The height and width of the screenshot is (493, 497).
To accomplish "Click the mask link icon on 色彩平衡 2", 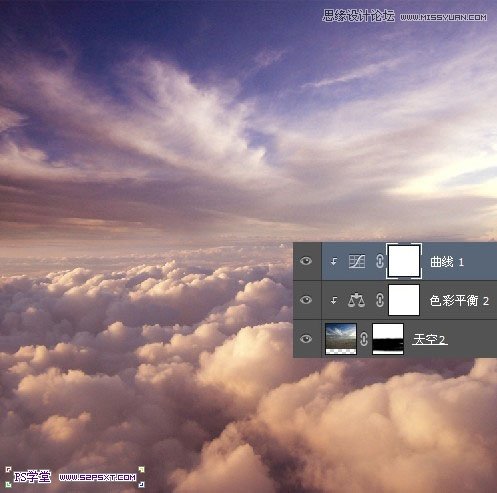I will (x=380, y=300).
